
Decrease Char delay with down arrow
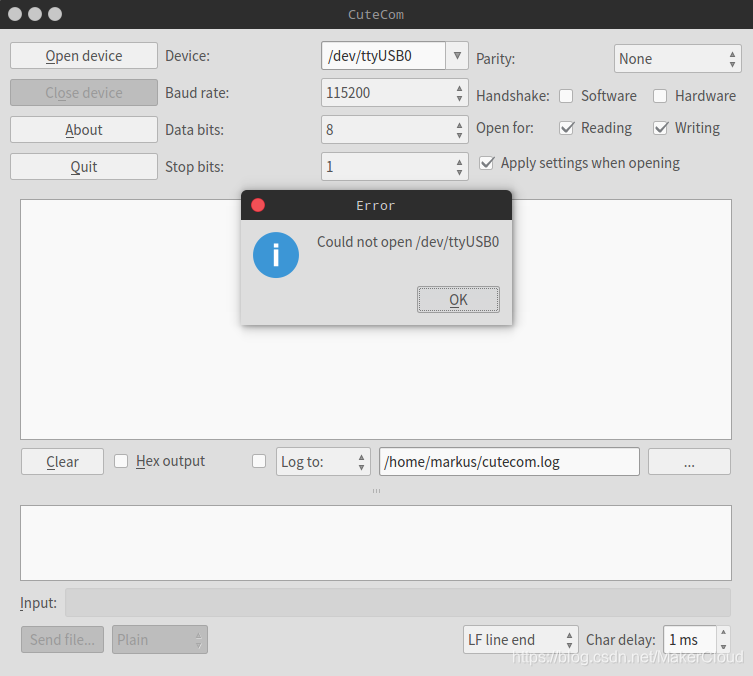pos(723,647)
